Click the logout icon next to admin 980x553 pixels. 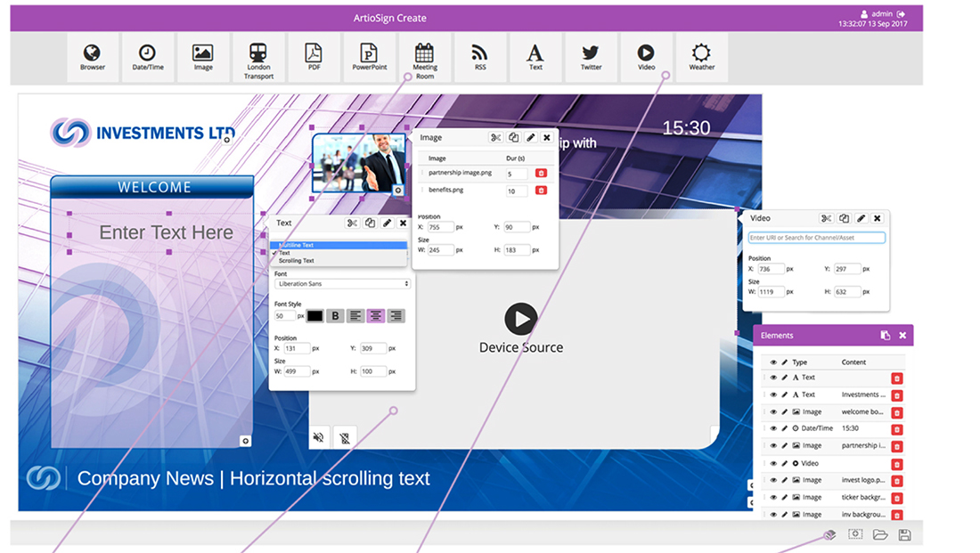click(901, 13)
